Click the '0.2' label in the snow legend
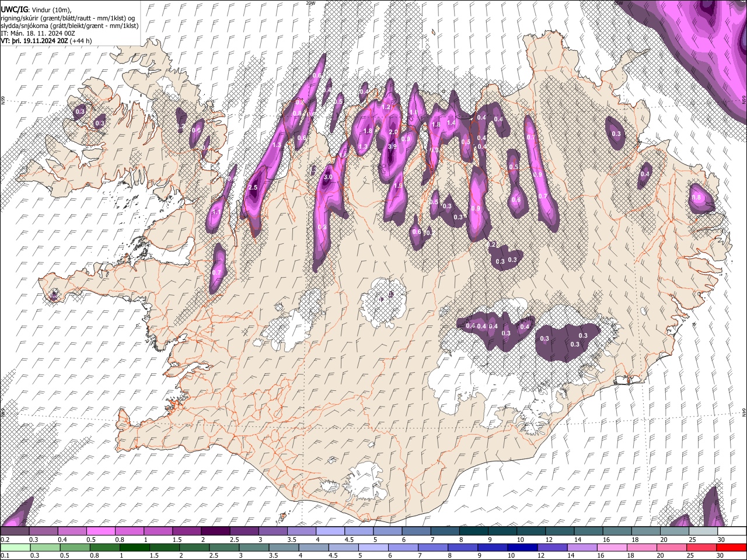Viewport: 747px width, 560px height. (5, 540)
